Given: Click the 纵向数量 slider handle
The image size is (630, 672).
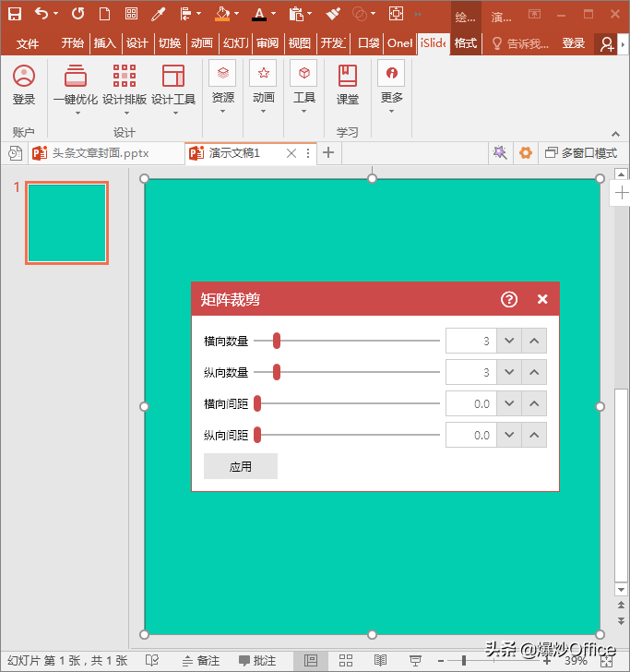Looking at the screenshot, I should 277,372.
